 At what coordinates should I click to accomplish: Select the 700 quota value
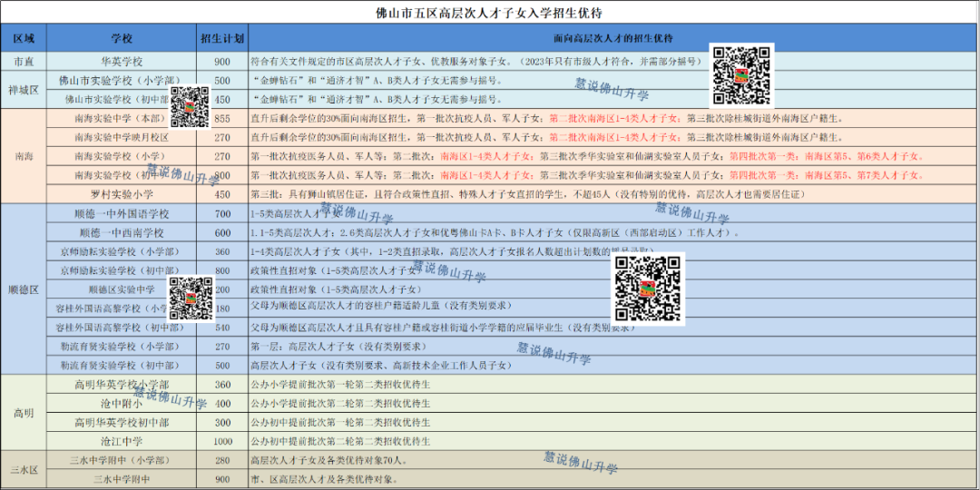(222, 214)
